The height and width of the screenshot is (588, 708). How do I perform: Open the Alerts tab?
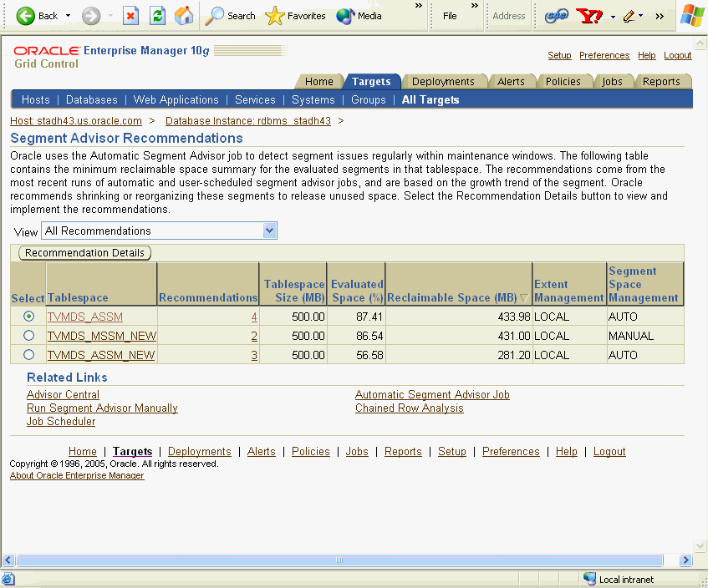(x=512, y=81)
